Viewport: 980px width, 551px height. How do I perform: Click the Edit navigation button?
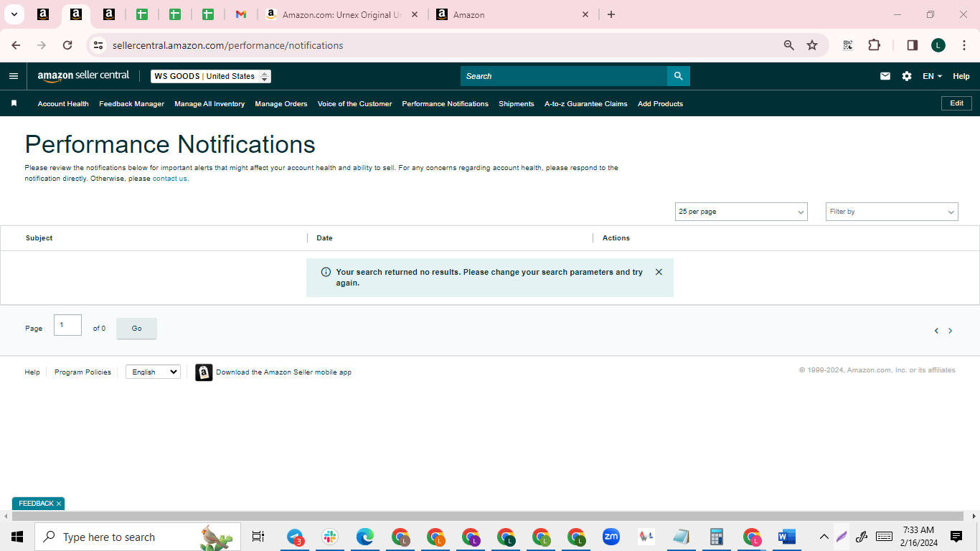click(x=956, y=103)
